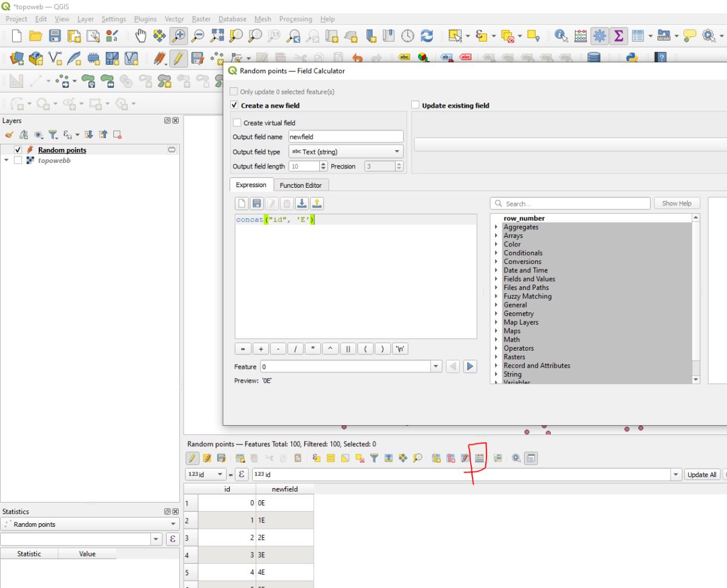Open the Vector menu
This screenshot has height=588, width=727.
(174, 19)
